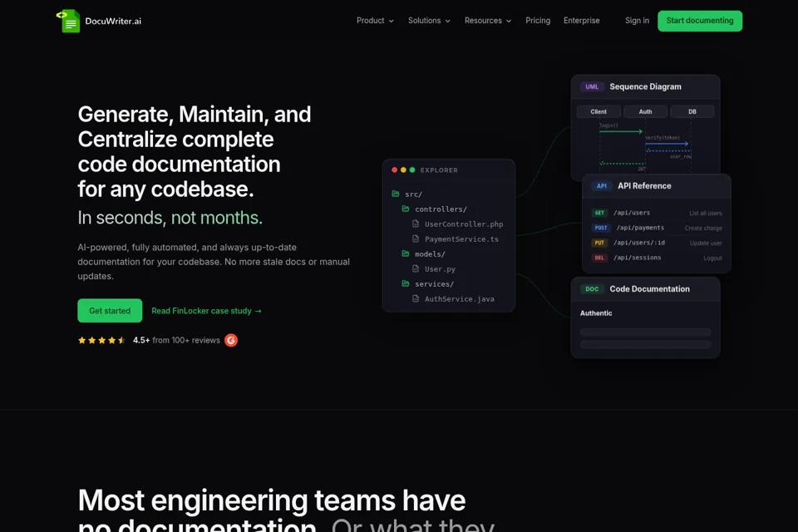The image size is (798, 532).
Task: Click Sign in
Action: (637, 20)
